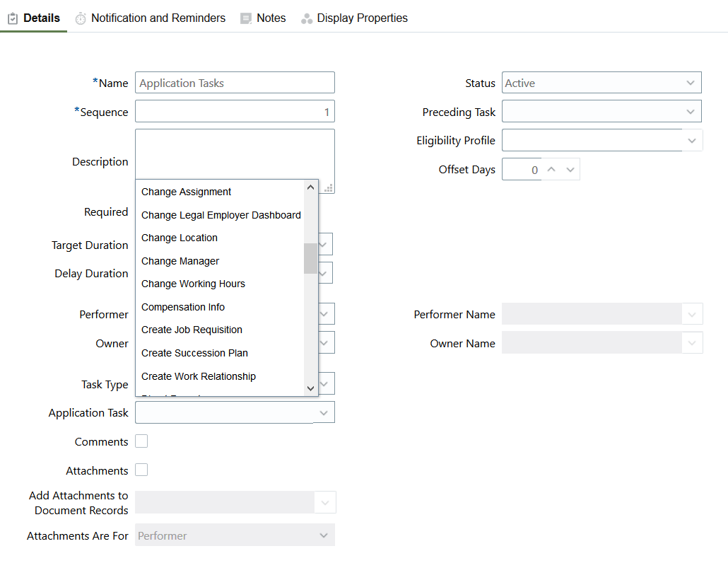Click the Details tab clipboard icon

[13, 18]
